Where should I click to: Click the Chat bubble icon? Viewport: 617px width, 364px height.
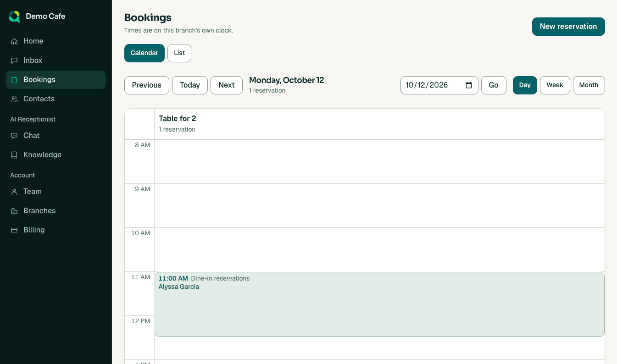click(14, 136)
